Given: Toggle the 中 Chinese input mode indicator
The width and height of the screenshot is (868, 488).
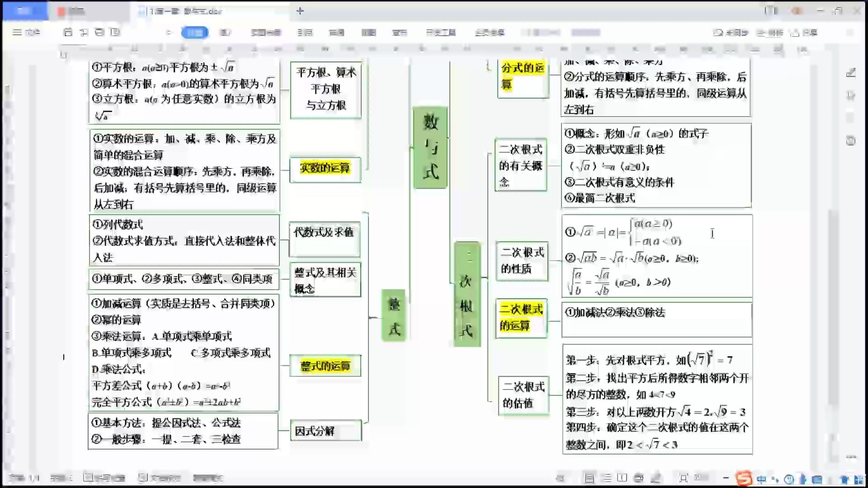Looking at the screenshot, I should coord(761,479).
